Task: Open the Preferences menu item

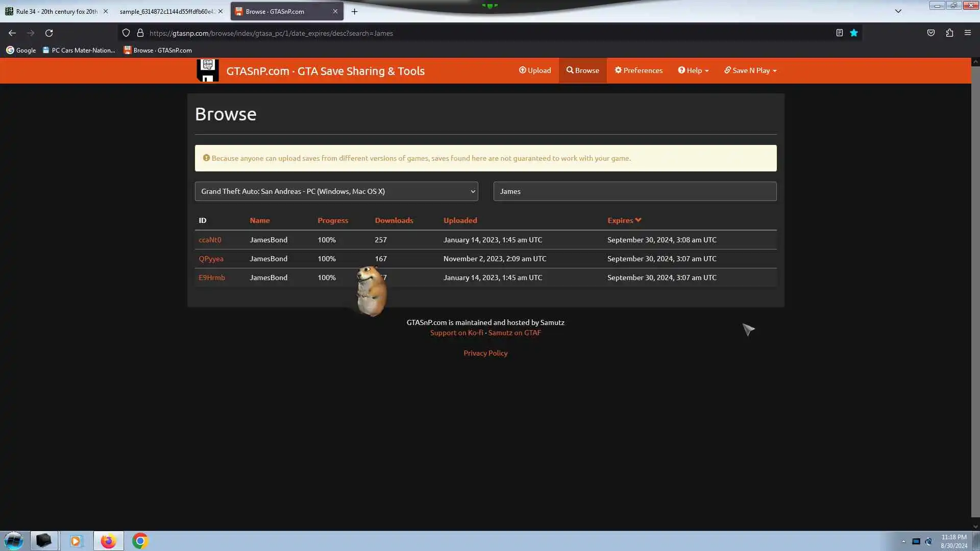Action: click(638, 70)
